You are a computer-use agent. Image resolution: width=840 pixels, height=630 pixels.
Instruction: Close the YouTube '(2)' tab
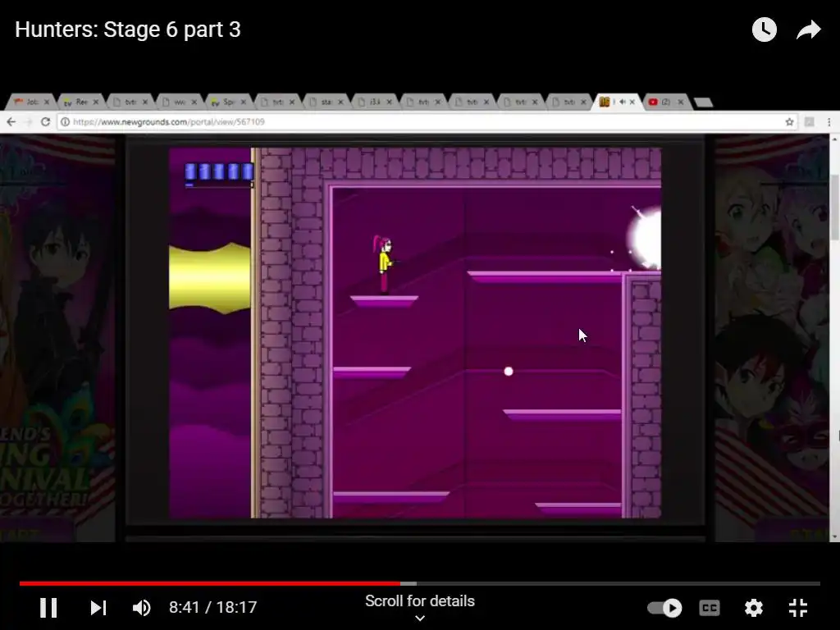tap(680, 101)
